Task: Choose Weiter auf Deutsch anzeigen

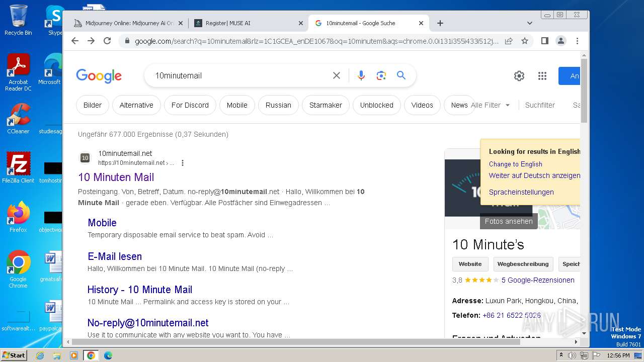Action: 534,175
